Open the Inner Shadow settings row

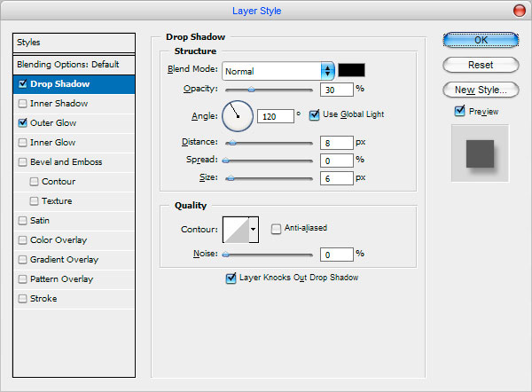tap(74, 104)
